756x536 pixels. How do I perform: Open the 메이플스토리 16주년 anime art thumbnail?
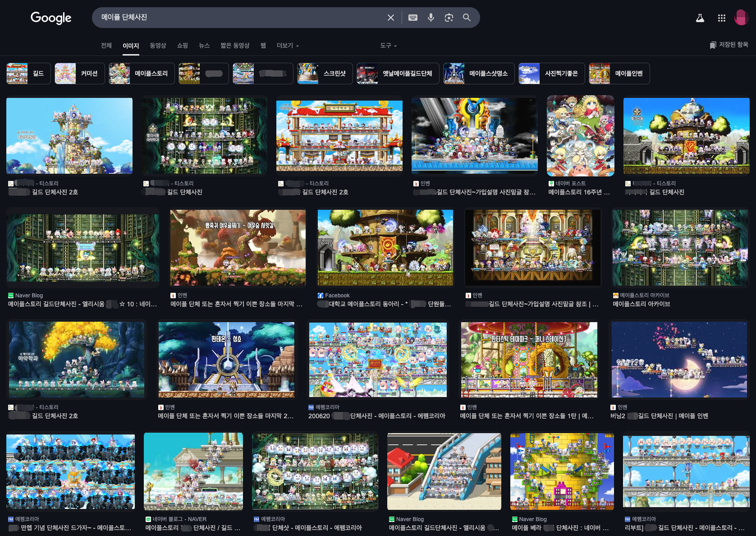[x=581, y=136]
